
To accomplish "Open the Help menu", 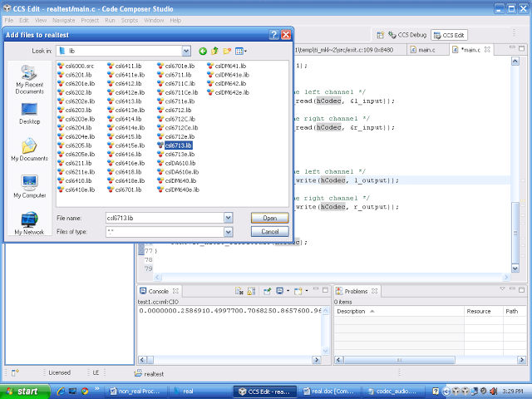I will pos(175,20).
